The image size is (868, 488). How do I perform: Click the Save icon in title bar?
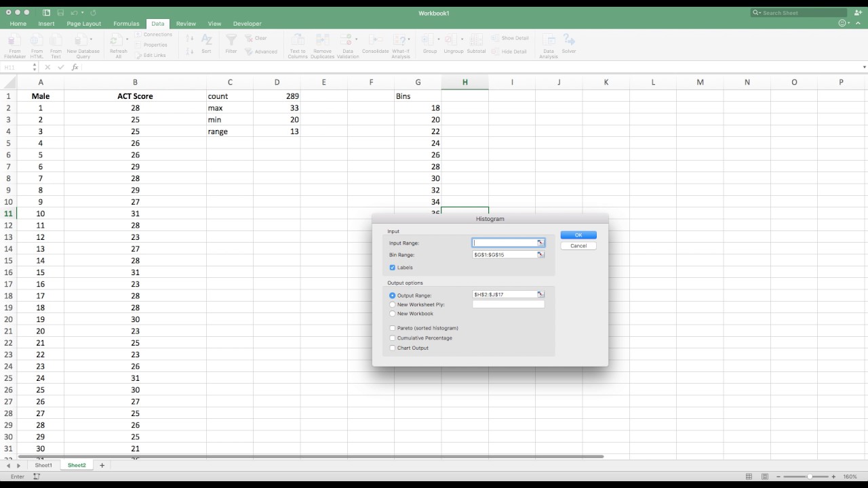60,13
